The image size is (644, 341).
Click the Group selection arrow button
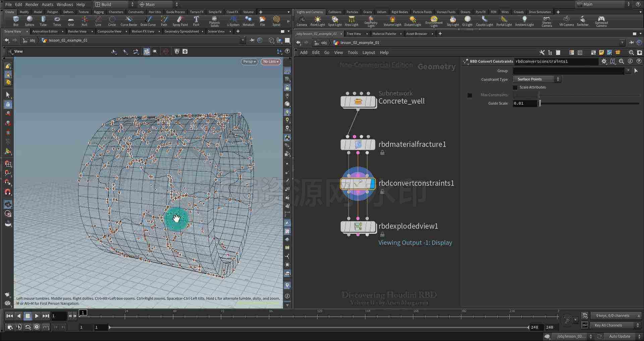636,71
